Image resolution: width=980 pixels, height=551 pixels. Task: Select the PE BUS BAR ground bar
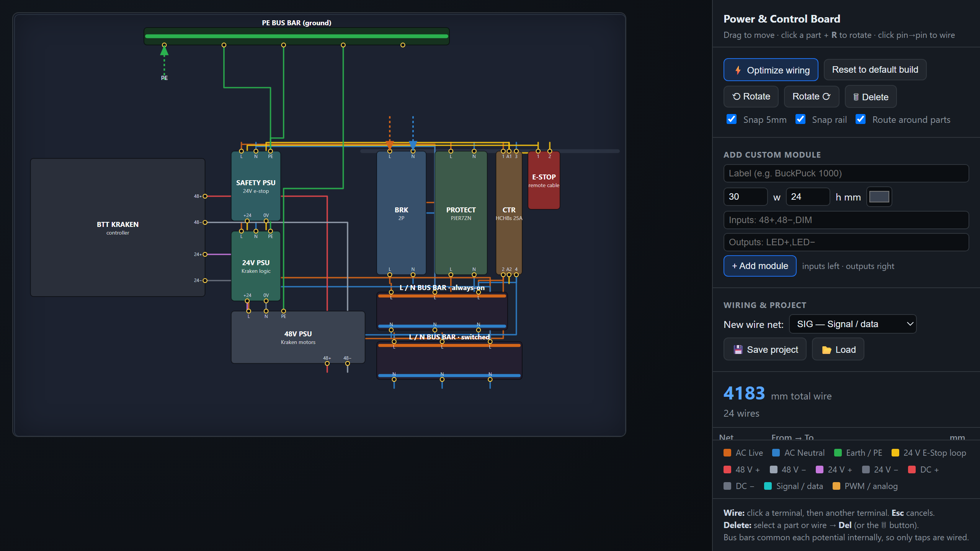pyautogui.click(x=297, y=36)
